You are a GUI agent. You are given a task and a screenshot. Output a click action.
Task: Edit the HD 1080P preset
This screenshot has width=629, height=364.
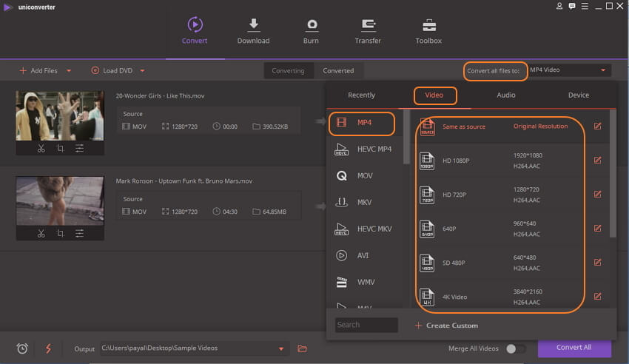[x=598, y=161]
